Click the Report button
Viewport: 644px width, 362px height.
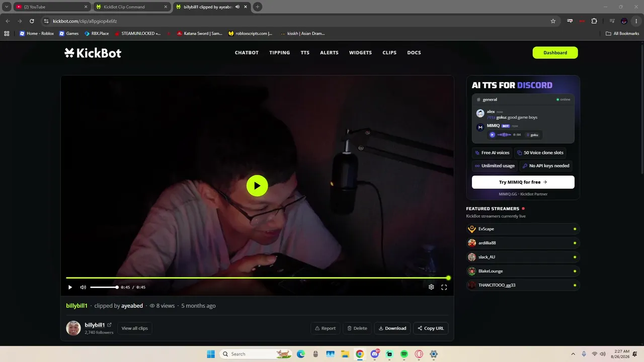326,328
